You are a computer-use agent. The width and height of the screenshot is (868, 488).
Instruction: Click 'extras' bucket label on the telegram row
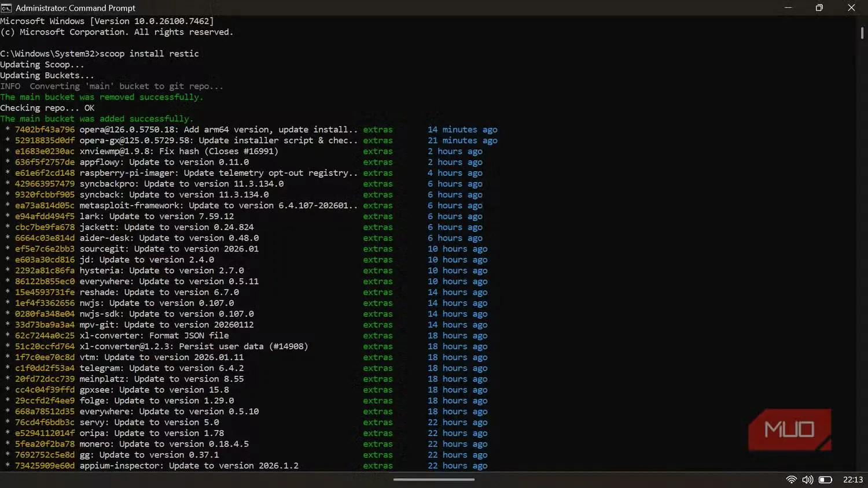378,368
